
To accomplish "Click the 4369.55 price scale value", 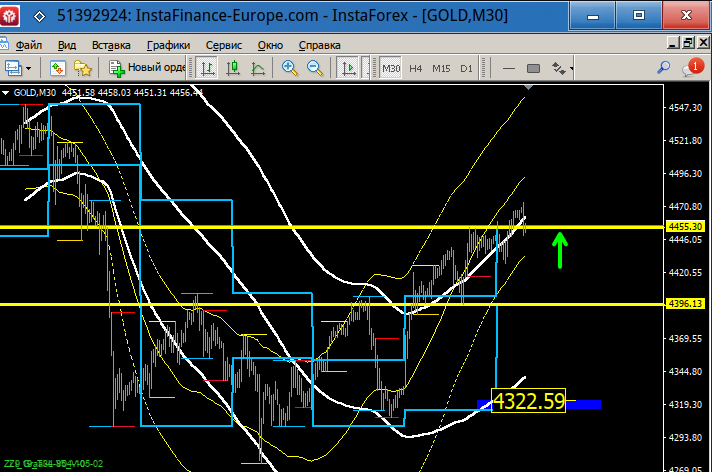I will click(x=685, y=338).
